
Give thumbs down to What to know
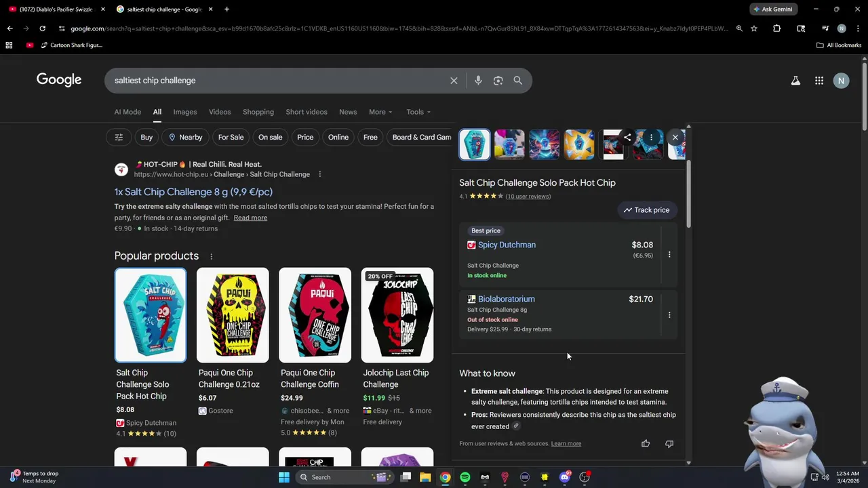tap(669, 444)
